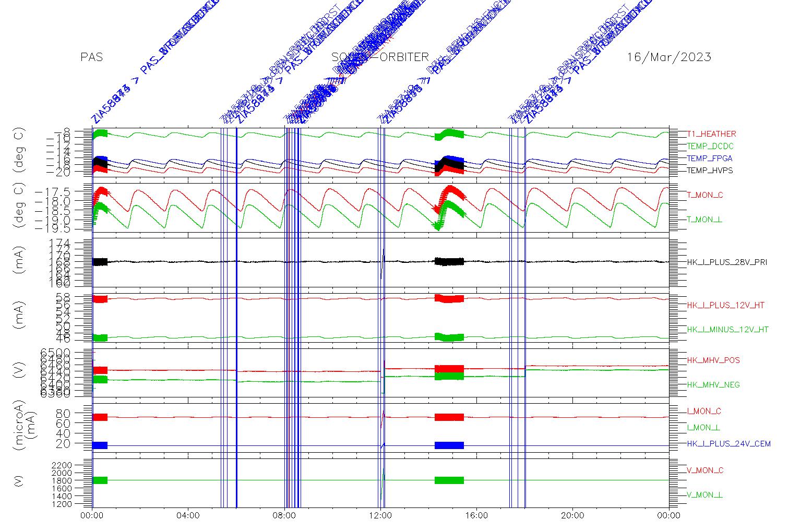Click the HK_MHV_POS legend label
Image resolution: width=789 pixels, height=532 pixels.
713,360
